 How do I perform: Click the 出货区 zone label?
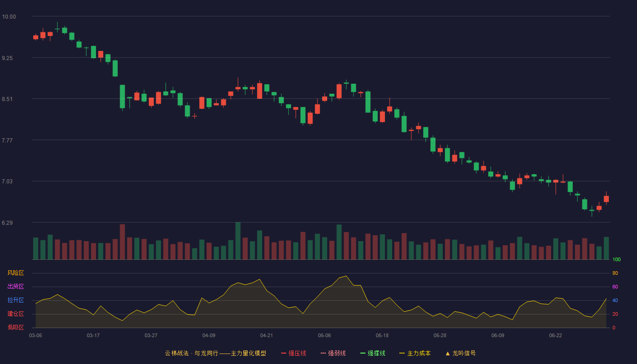15,287
